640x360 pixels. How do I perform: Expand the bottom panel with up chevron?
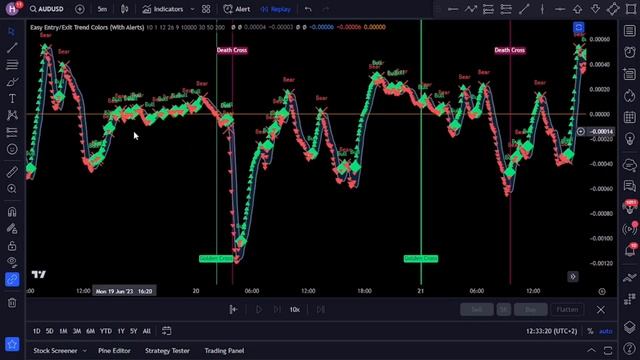(x=591, y=350)
